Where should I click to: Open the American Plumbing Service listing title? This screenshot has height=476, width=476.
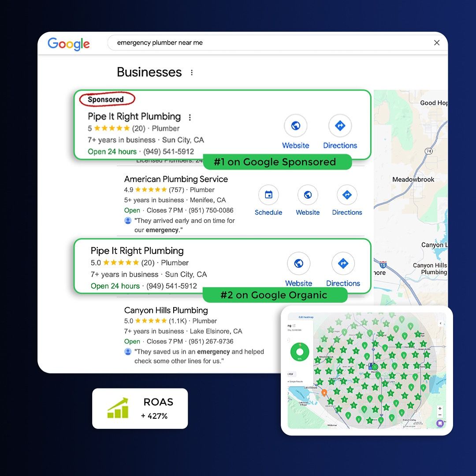(176, 179)
